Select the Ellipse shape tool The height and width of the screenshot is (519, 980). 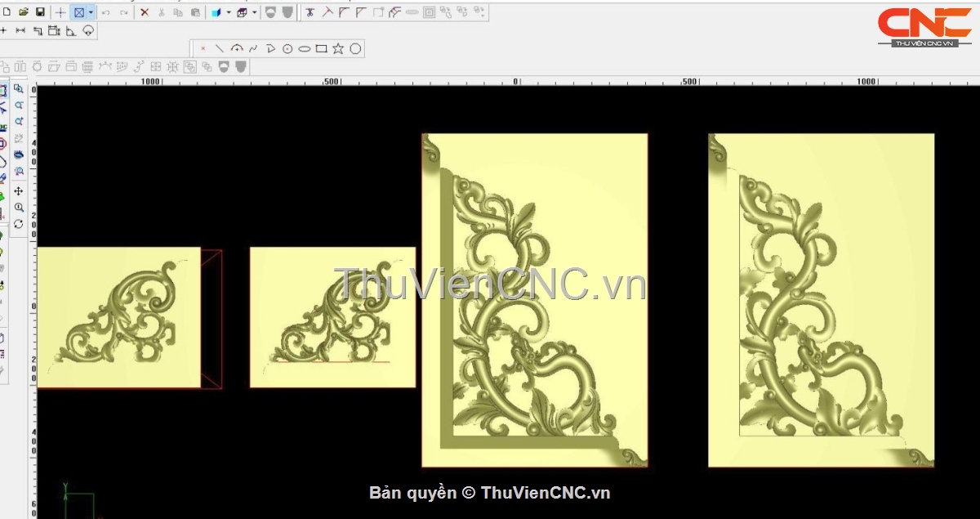304,49
